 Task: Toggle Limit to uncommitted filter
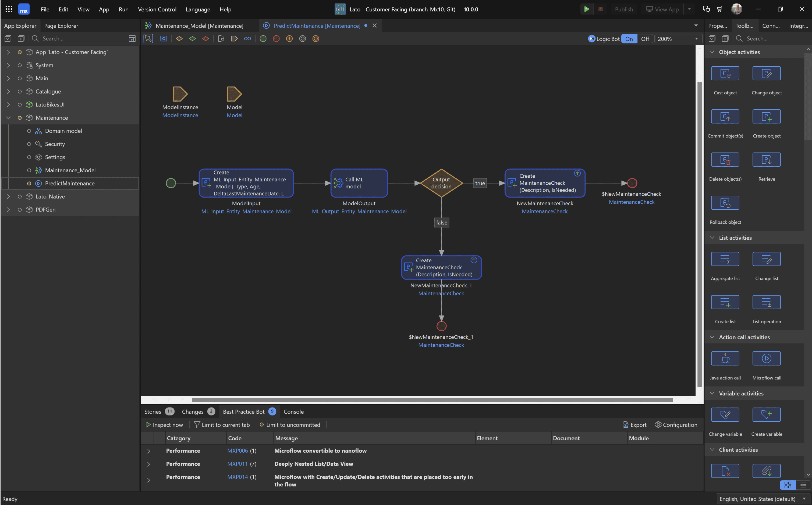point(289,425)
